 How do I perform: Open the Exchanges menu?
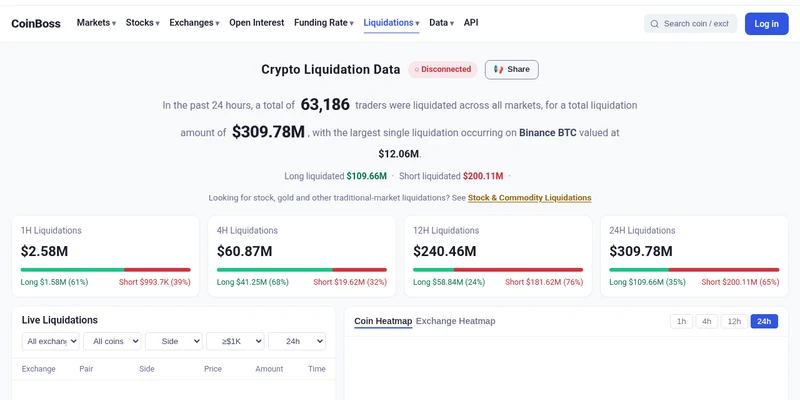click(x=194, y=23)
